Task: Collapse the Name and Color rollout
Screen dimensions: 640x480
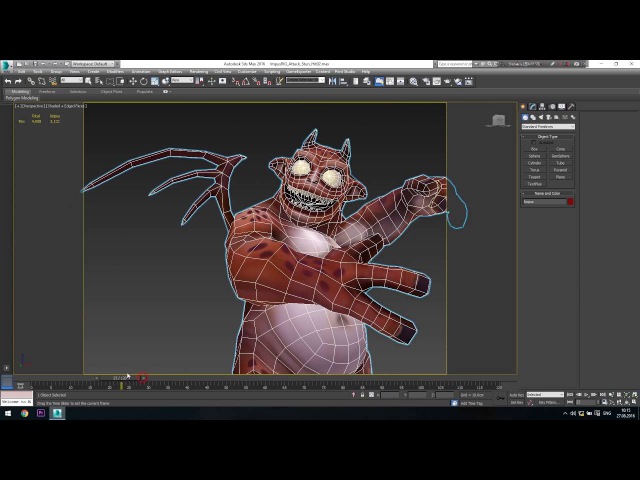Action: point(548,193)
